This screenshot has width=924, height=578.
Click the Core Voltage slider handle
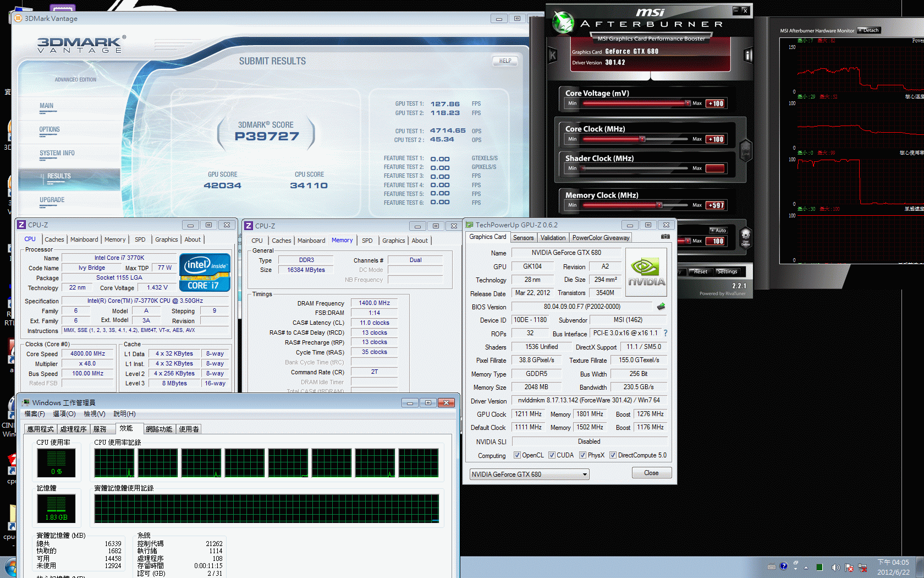click(x=687, y=103)
